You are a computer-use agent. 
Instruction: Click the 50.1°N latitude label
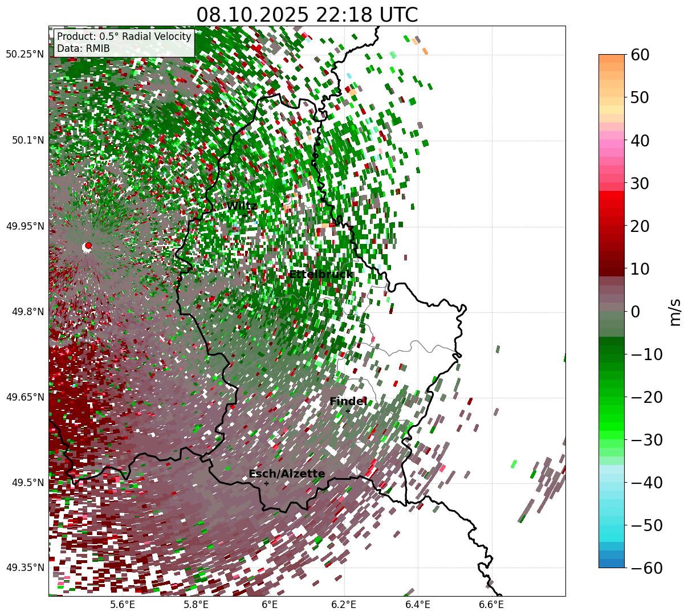[x=27, y=140]
